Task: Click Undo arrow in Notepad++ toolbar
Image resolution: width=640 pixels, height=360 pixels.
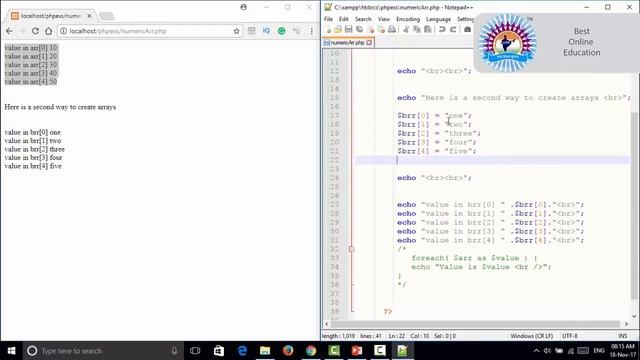Action: (442, 29)
